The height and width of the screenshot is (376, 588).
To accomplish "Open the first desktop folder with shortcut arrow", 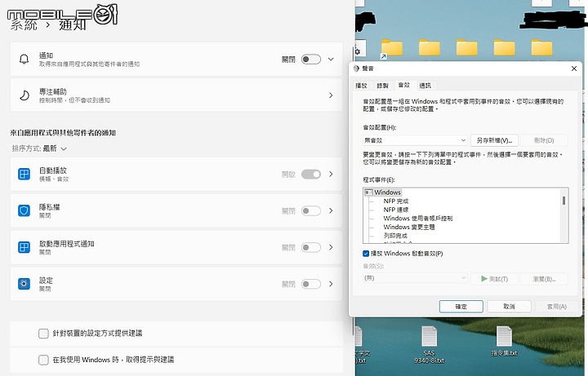I will click(x=391, y=49).
